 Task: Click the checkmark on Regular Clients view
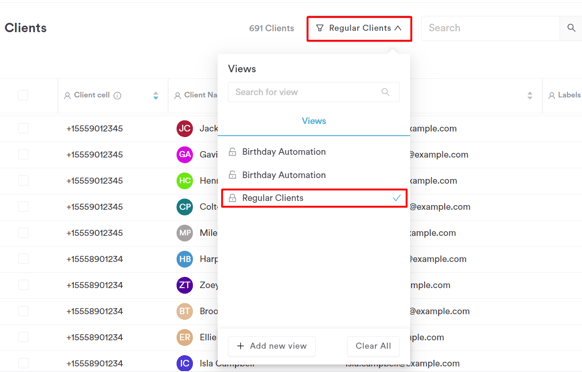coord(396,198)
